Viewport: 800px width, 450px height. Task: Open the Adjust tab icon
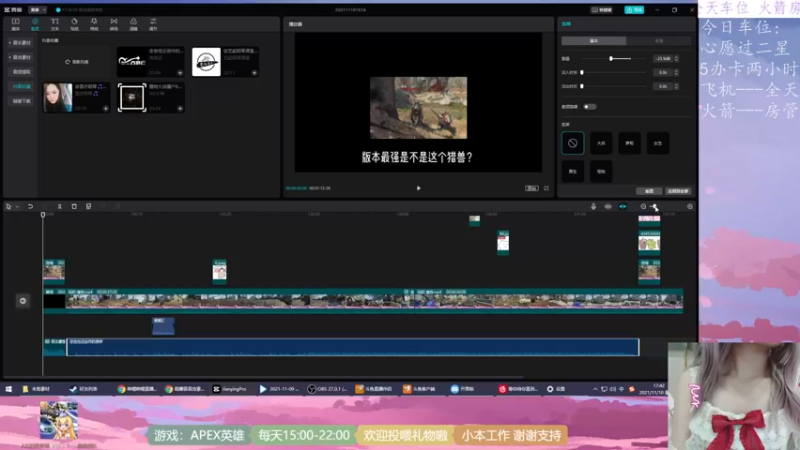pos(153,23)
